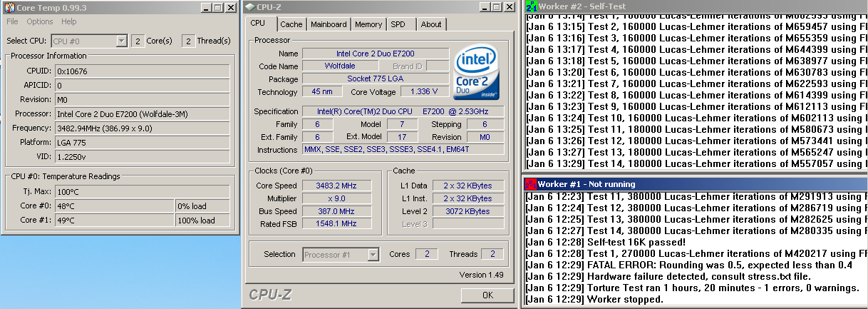868x309 pixels.
Task: Click the Instructions field listing MMX, SSE
Action: [x=403, y=150]
